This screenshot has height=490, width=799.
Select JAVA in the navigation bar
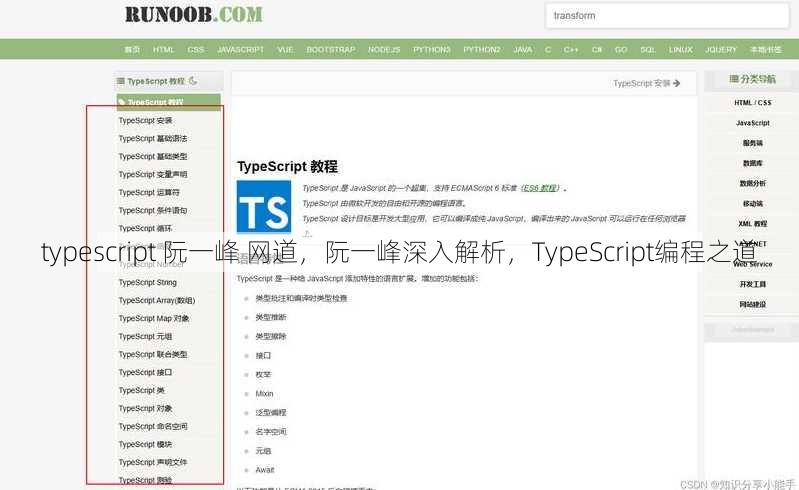coord(523,49)
